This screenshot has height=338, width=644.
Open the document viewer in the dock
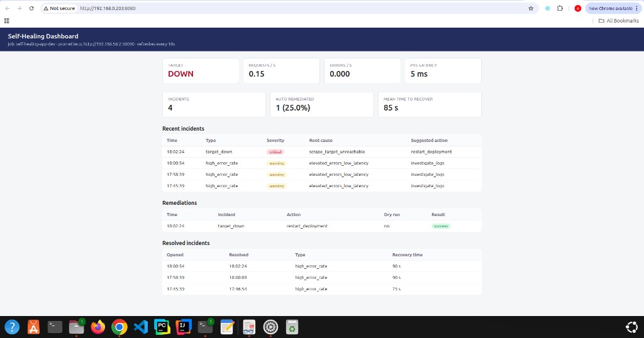tap(249, 327)
